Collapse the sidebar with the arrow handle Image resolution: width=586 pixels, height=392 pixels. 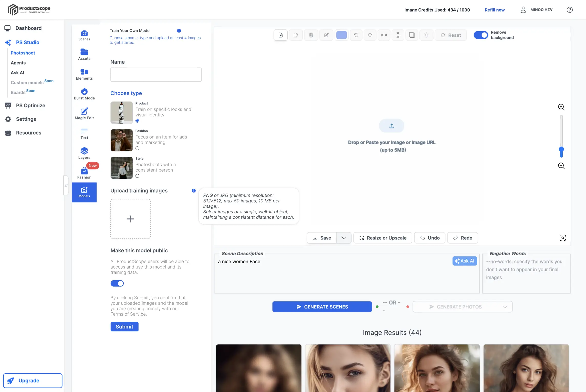[x=66, y=185]
